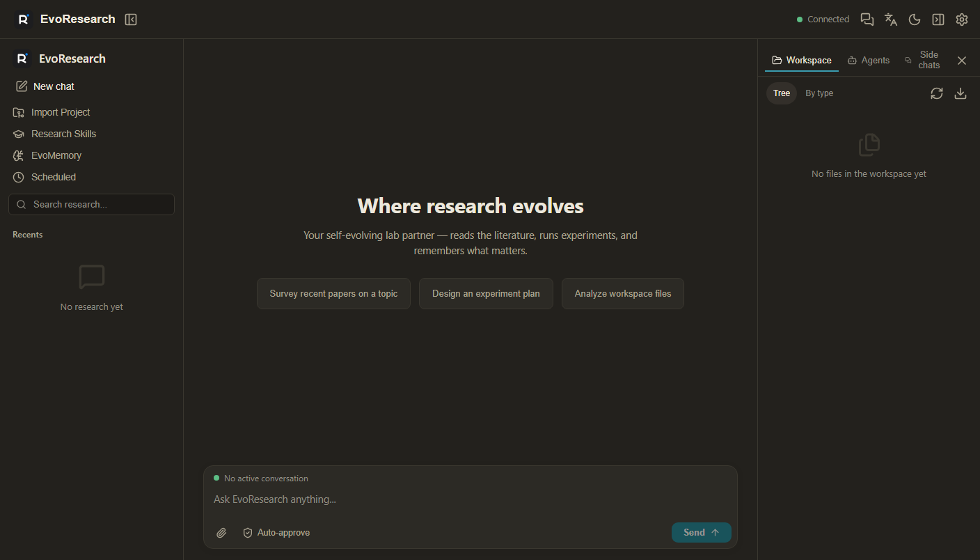This screenshot has width=980, height=560.
Task: Focus the 'Ask EvoResearch anything' message box
Action: pyautogui.click(x=471, y=499)
